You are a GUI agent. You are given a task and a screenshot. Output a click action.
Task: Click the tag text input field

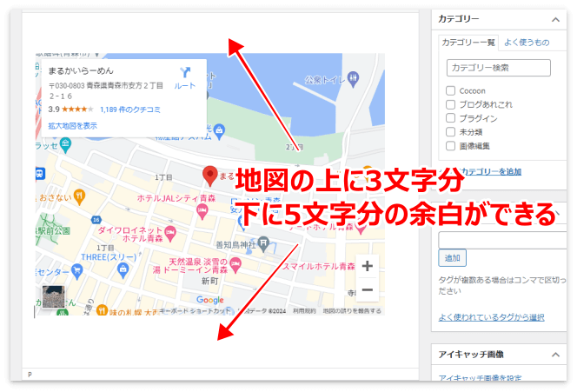502,241
